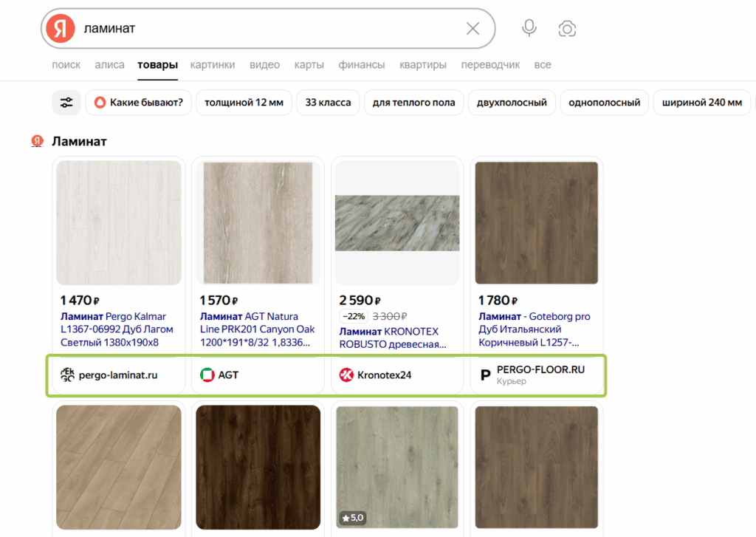Viewport: 756px width, 537px height.
Task: Click the Kronotex24 red logo icon
Action: pos(346,375)
